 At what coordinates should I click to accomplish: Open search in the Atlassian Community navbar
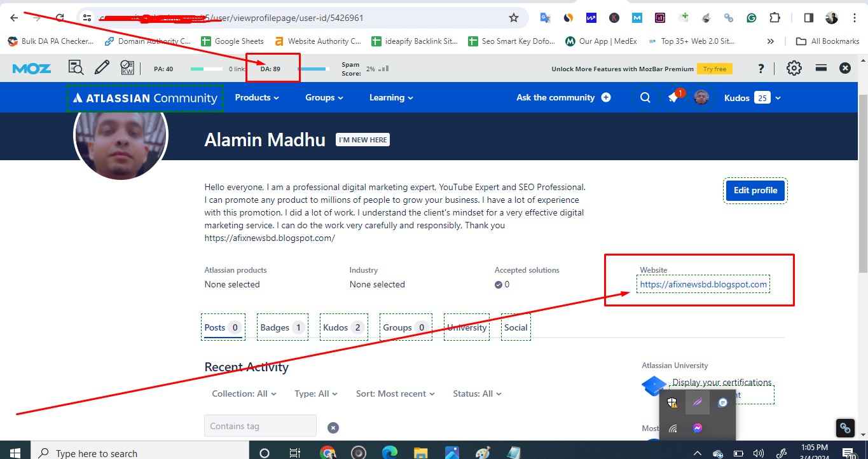tap(645, 97)
